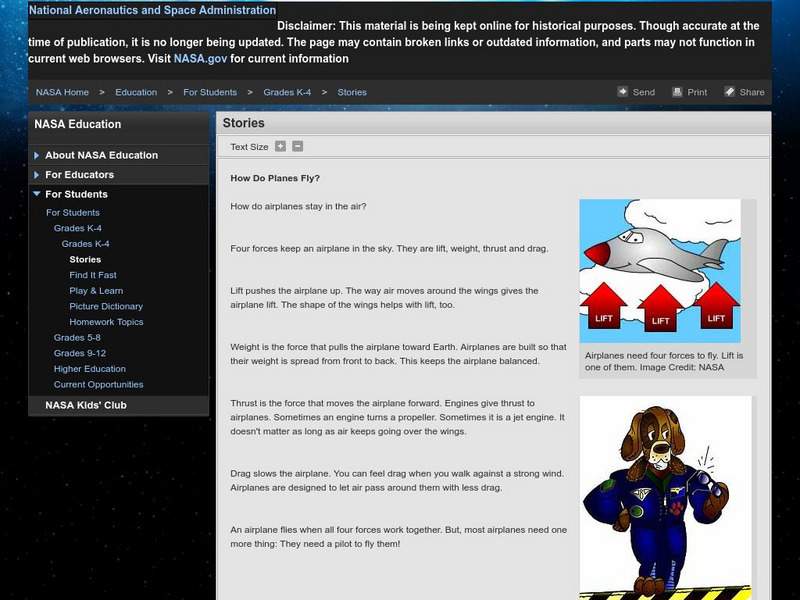
Task: Open the nested Grades K-4 link under Grades K-4
Action: pos(86,244)
